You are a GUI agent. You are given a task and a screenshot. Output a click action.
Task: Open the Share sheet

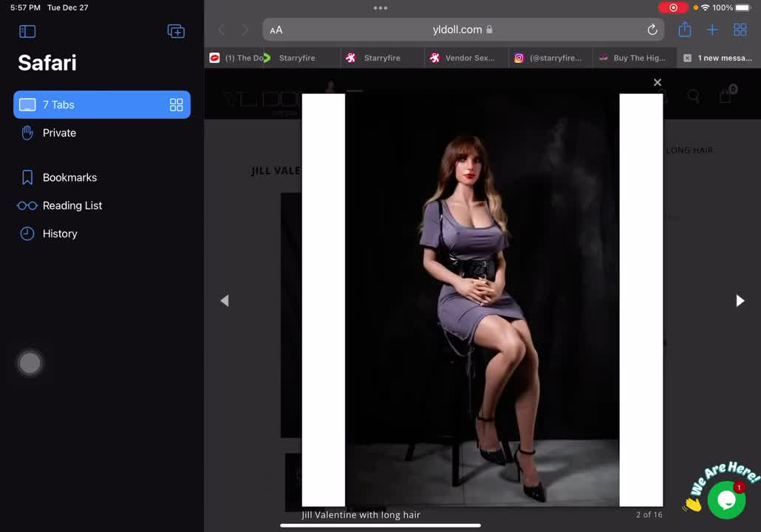point(685,29)
